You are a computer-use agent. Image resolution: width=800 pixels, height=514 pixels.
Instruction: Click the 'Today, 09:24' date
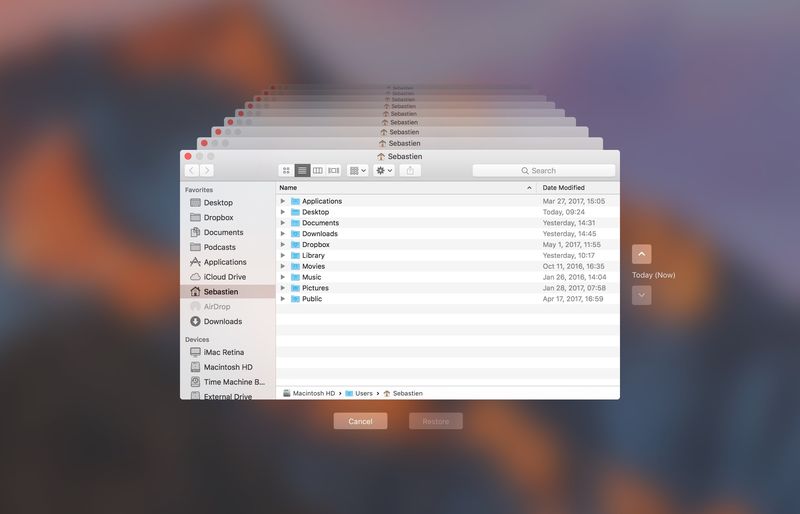(564, 212)
